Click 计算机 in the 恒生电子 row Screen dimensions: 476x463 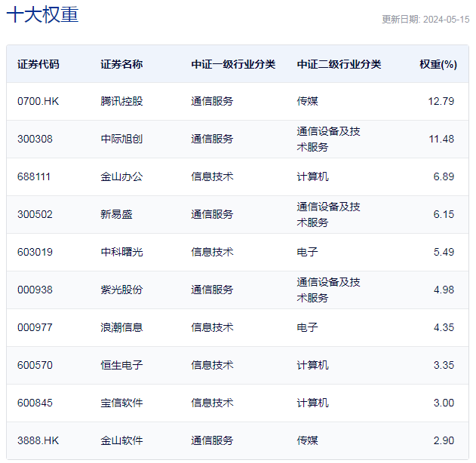tap(312, 365)
